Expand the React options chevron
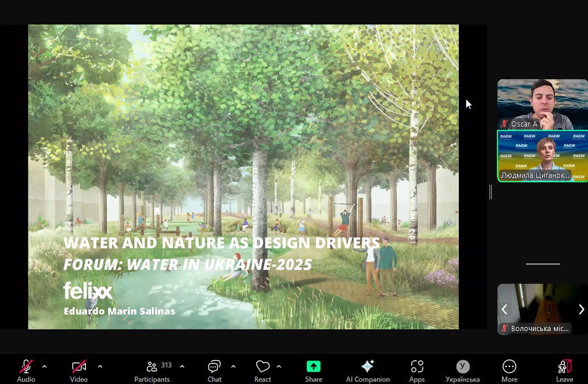 (x=279, y=366)
